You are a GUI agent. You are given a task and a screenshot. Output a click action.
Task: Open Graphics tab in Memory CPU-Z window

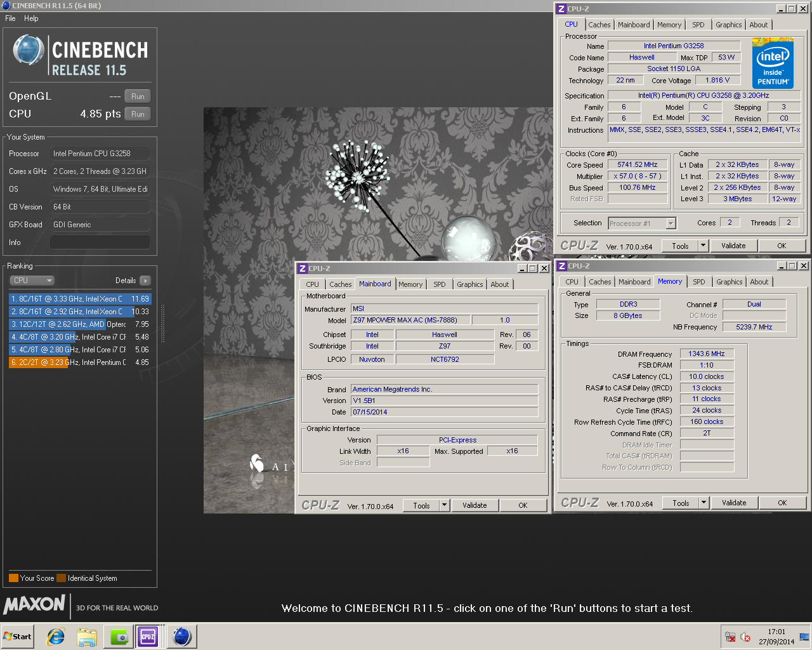pos(730,282)
